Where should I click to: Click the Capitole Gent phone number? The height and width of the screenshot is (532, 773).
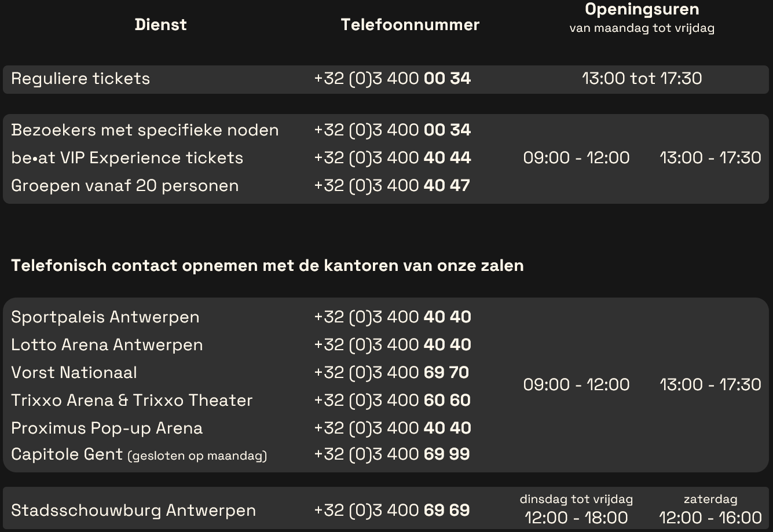392,454
